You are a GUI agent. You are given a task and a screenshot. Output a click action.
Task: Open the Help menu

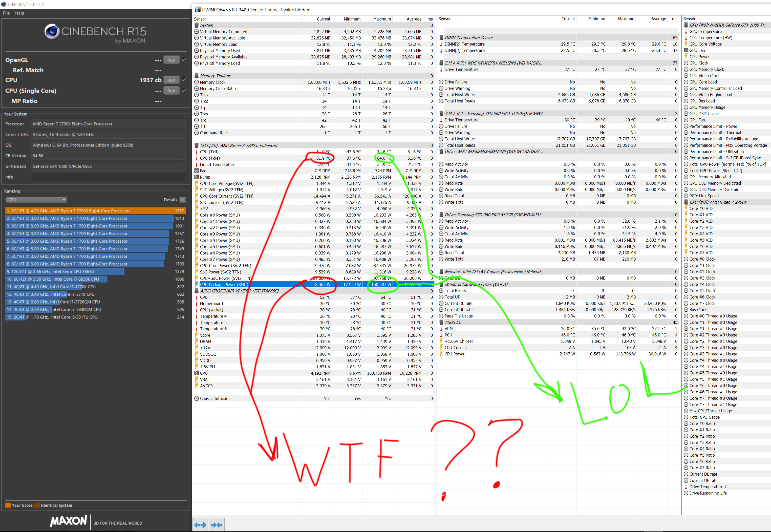20,13
